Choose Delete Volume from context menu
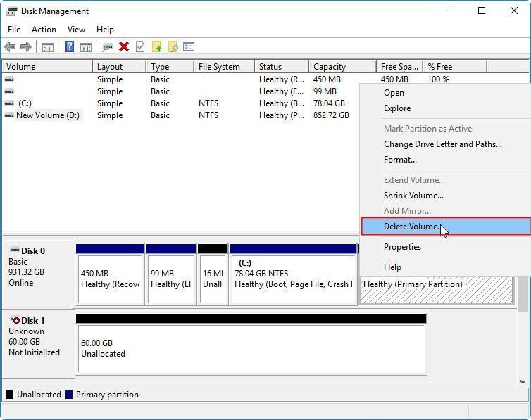This screenshot has width=531, height=420. click(411, 227)
